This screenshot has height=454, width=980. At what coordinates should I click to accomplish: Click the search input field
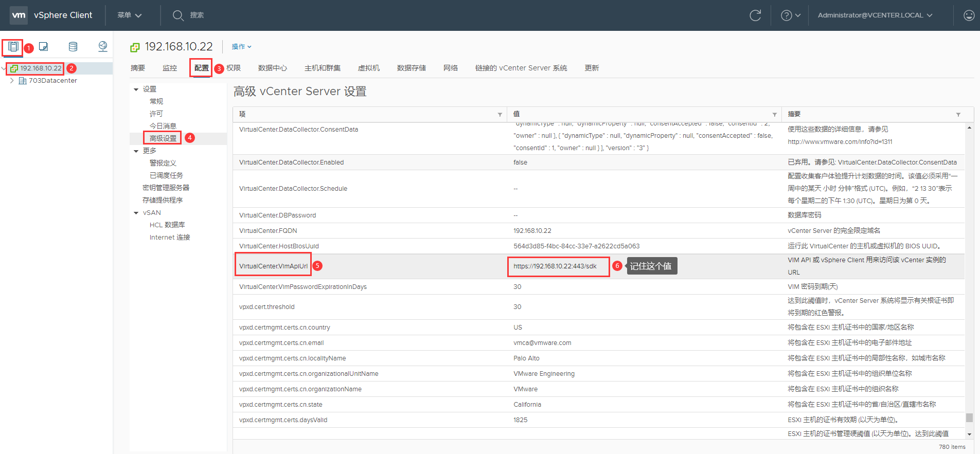point(197,15)
